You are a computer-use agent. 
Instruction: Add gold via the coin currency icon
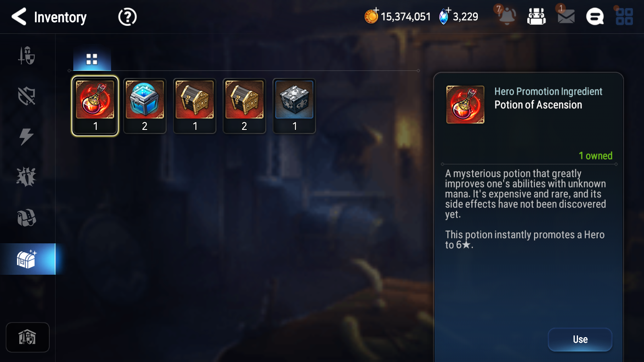coord(371,16)
